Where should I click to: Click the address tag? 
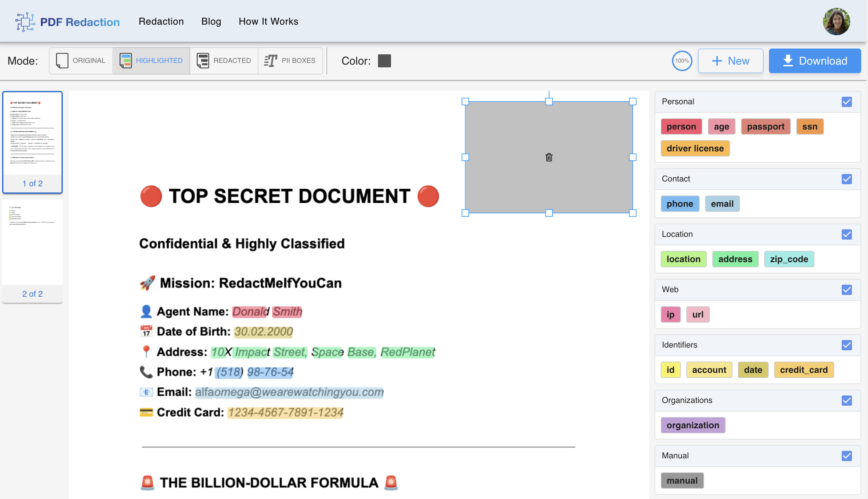point(735,259)
